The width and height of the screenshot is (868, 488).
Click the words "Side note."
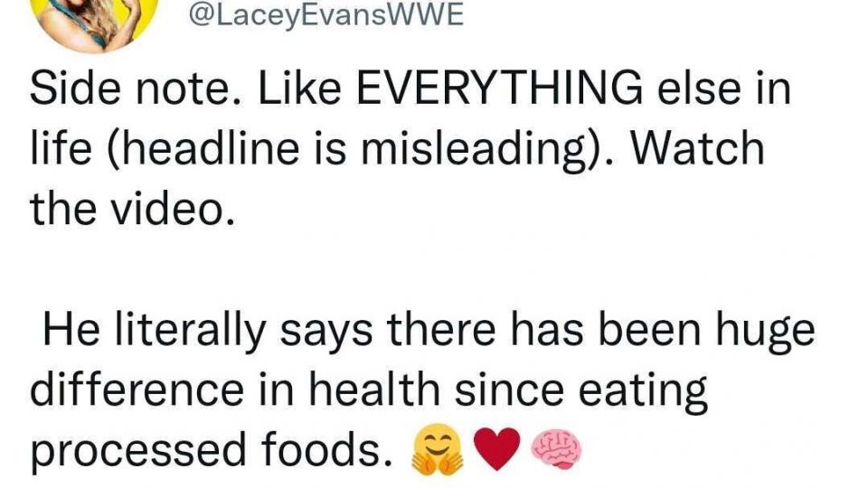(x=129, y=89)
